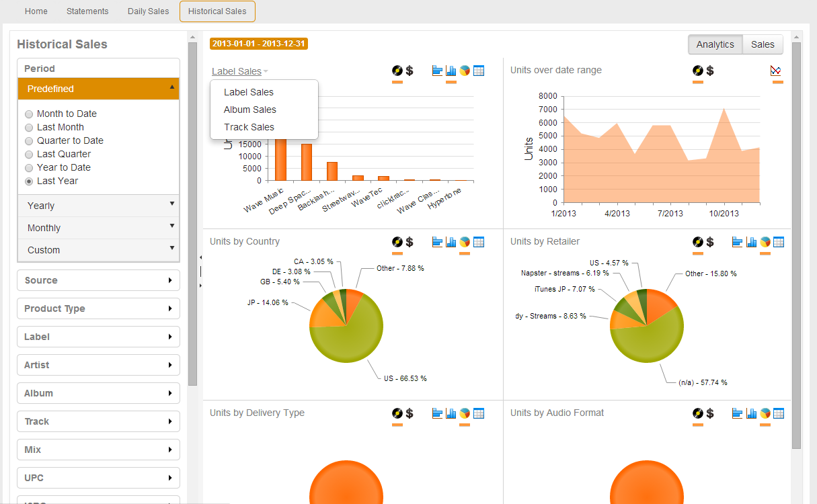
Task: Switch Units by Country to pie chart
Action: 465,242
